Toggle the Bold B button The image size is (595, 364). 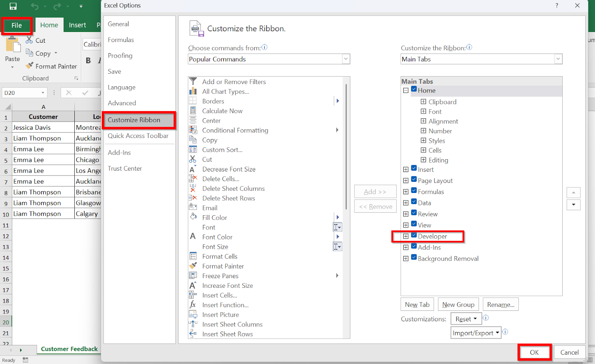[x=89, y=61]
